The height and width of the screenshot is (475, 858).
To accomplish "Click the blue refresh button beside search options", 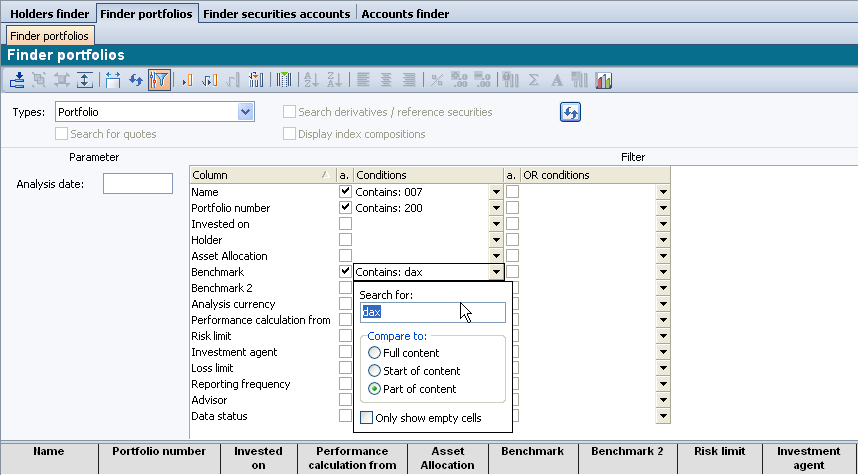I will click(x=570, y=112).
